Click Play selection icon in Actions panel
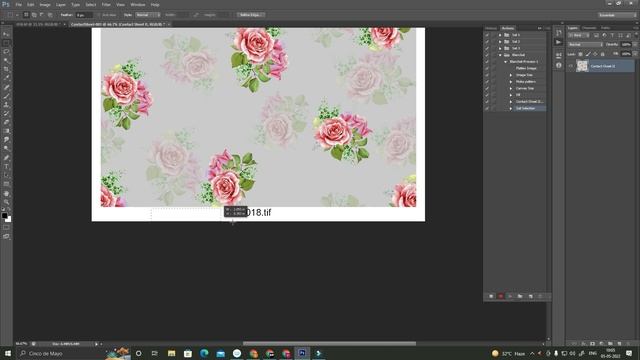The image size is (640, 360). tap(510, 296)
